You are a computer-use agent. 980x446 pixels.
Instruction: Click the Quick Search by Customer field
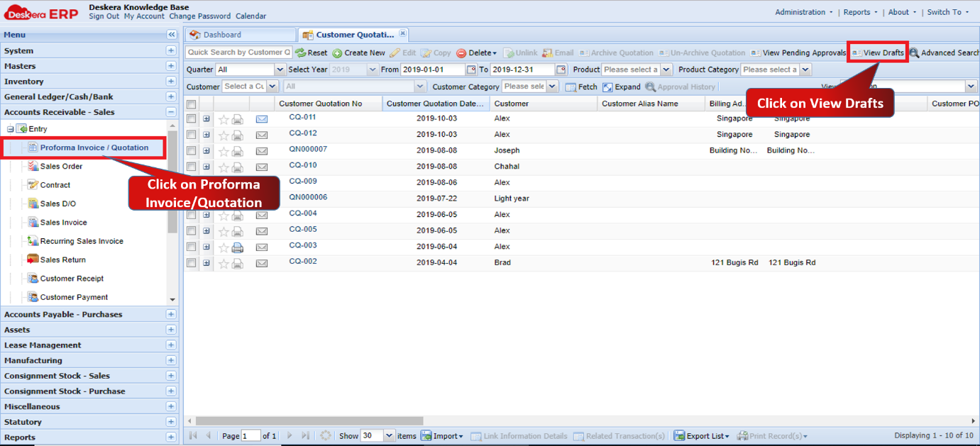(x=238, y=52)
